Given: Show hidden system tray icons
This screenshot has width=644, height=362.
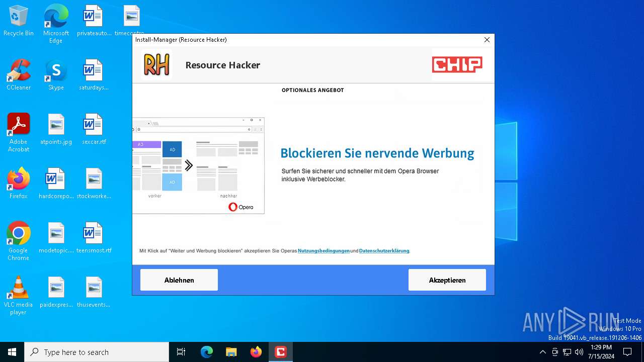Looking at the screenshot, I should tap(542, 352).
